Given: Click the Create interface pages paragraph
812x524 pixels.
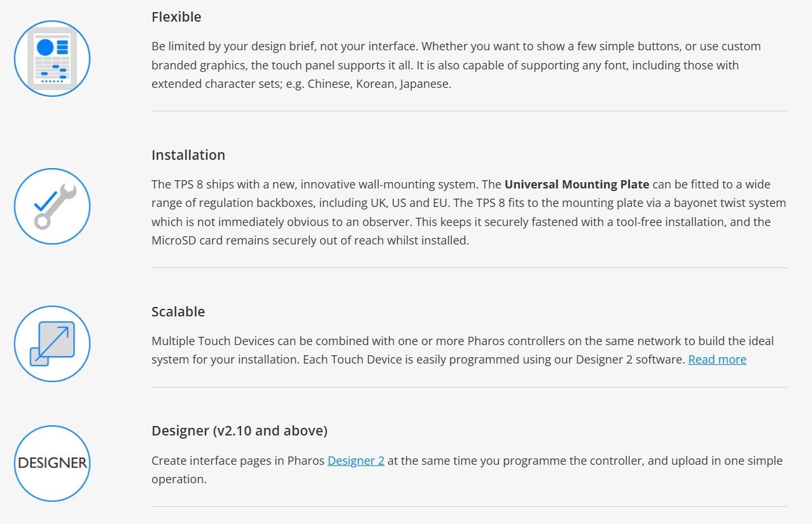Looking at the screenshot, I should pyautogui.click(x=467, y=470).
